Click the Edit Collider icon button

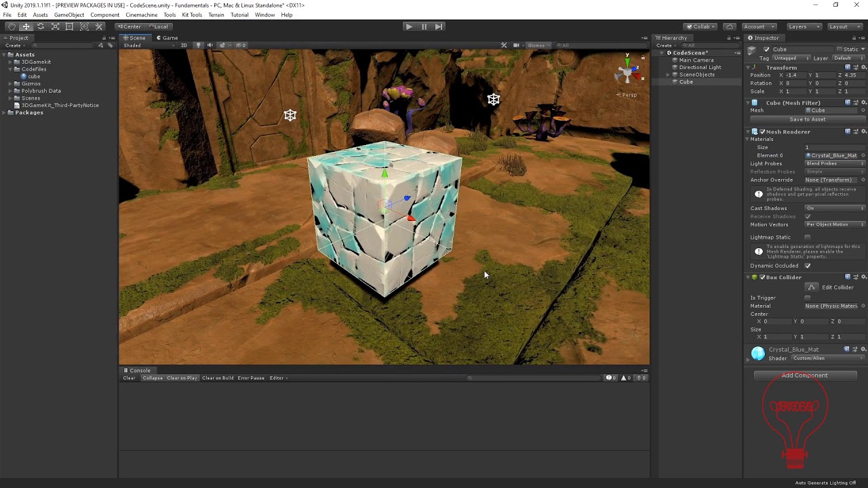[x=812, y=287]
